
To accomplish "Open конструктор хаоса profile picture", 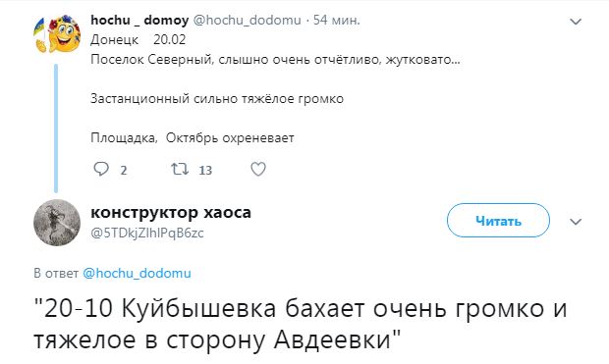I will click(x=57, y=223).
